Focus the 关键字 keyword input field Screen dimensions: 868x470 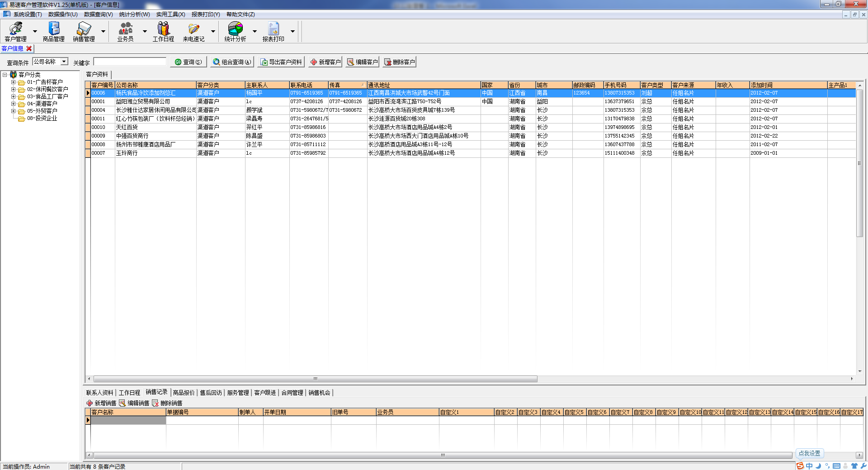click(x=130, y=62)
